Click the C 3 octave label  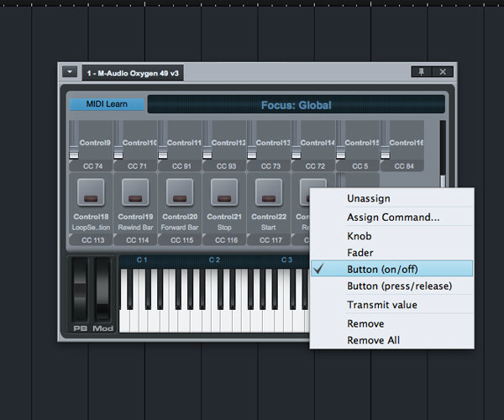tap(286, 260)
